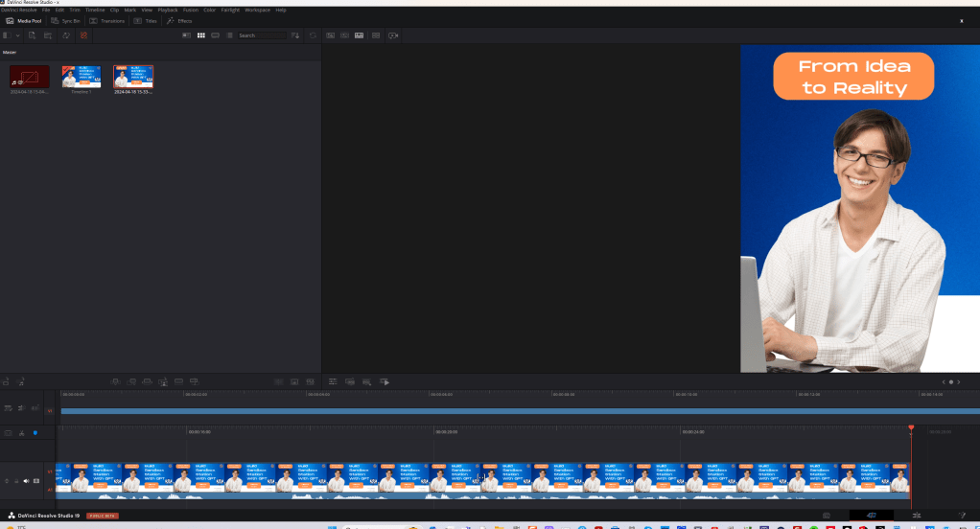The image size is (980, 529).
Task: Open the Fairlight menu
Action: pos(230,10)
